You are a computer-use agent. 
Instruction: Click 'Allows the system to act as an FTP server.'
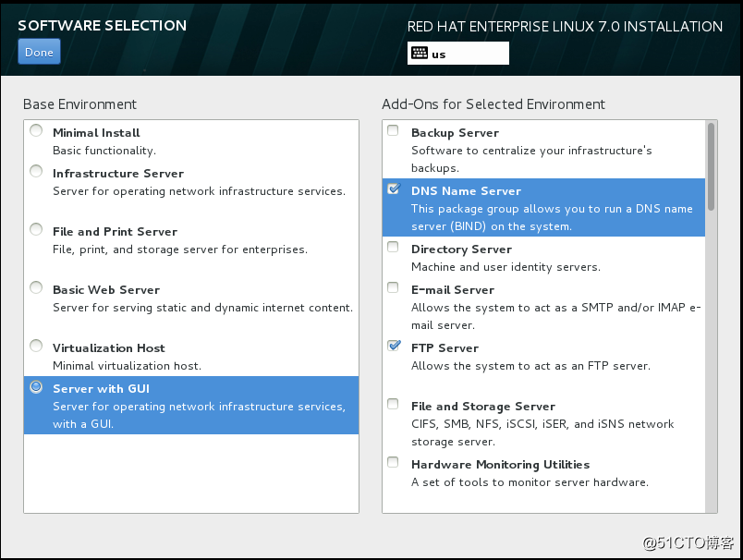coord(530,366)
